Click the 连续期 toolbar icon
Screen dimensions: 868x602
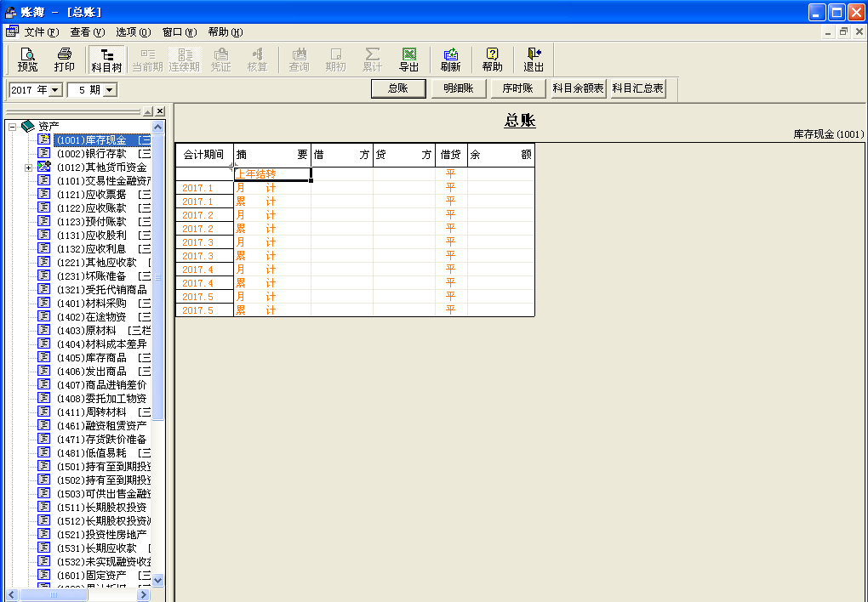[185, 60]
